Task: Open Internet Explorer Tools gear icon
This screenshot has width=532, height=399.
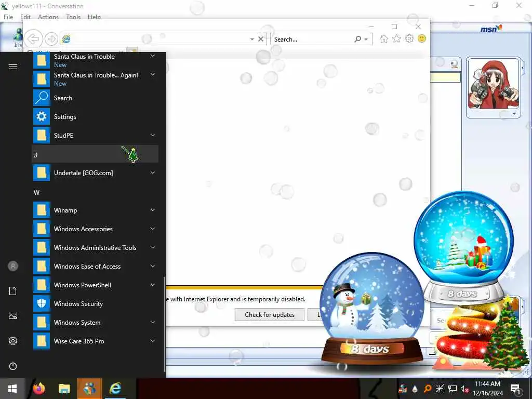Action: [x=409, y=38]
